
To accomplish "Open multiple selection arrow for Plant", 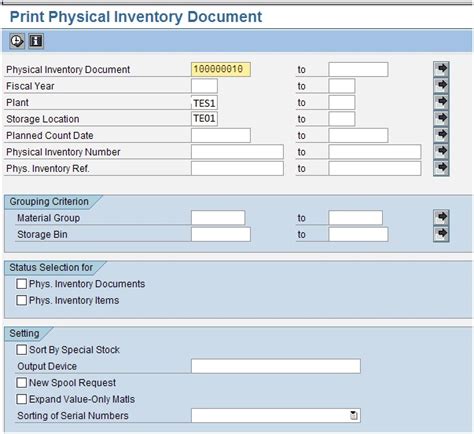I will (441, 102).
